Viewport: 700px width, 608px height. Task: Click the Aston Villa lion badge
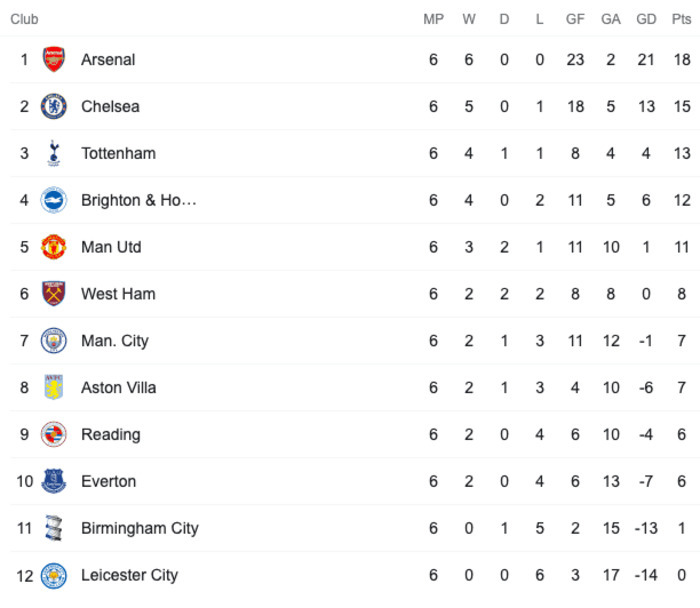pos(54,387)
